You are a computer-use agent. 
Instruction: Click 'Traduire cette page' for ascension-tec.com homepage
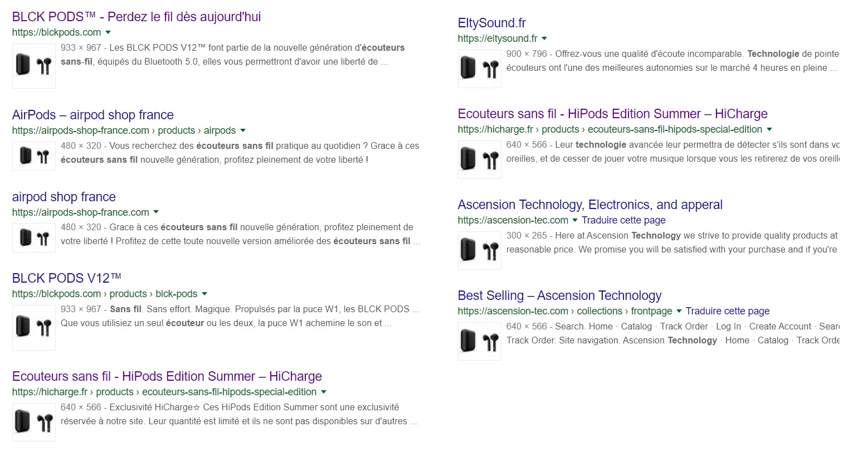(x=623, y=220)
